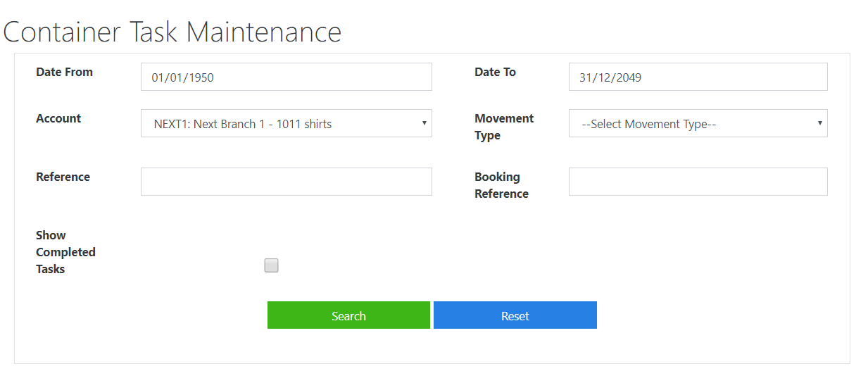This screenshot has height=371, width=868.
Task: Click the Movement Type label
Action: point(504,127)
